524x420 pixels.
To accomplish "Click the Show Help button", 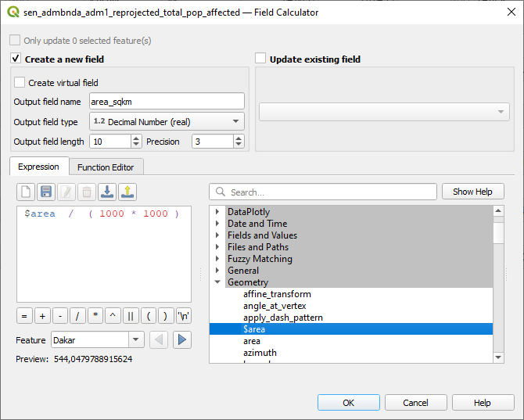I will [472, 192].
